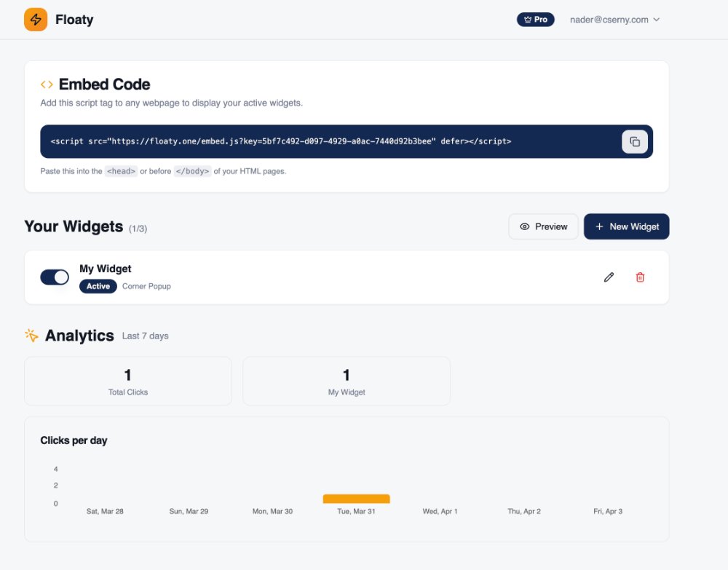Click the Thu, Apr 2 axis label

(523, 511)
